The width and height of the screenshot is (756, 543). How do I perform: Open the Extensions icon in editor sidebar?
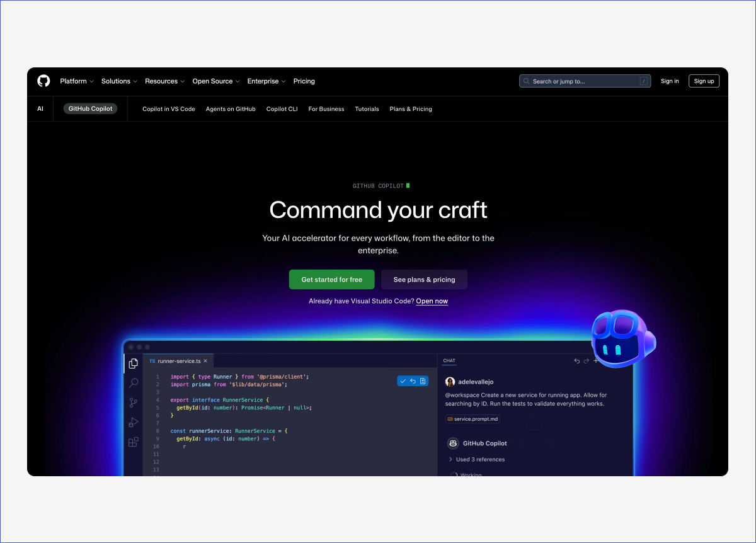[x=134, y=442]
